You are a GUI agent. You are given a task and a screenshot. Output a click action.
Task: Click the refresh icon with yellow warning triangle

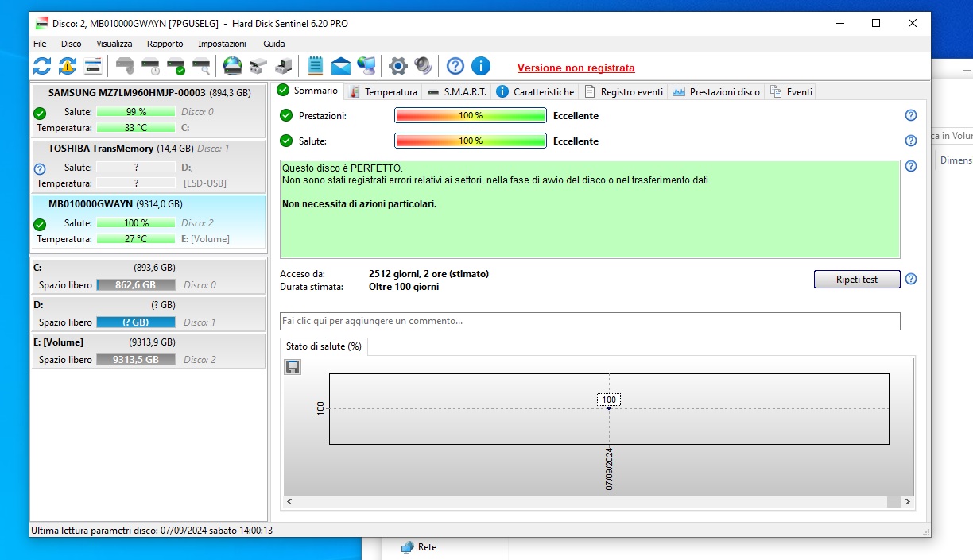pyautogui.click(x=68, y=66)
